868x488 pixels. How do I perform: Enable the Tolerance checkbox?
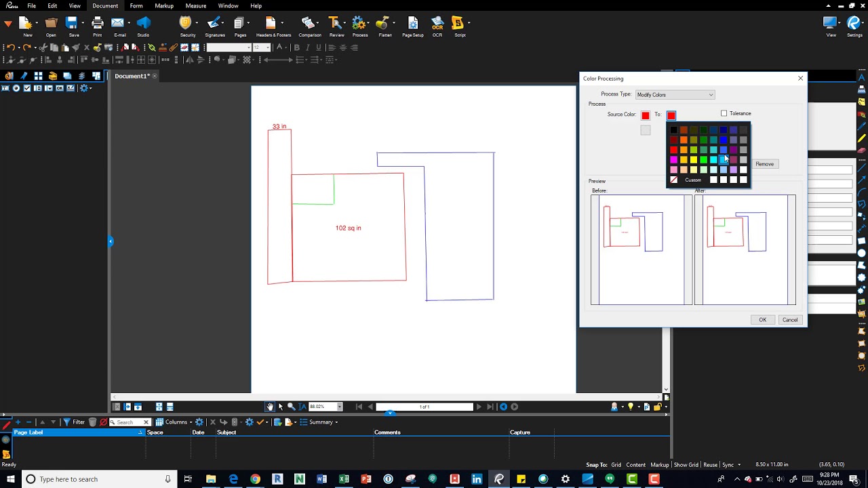(724, 114)
